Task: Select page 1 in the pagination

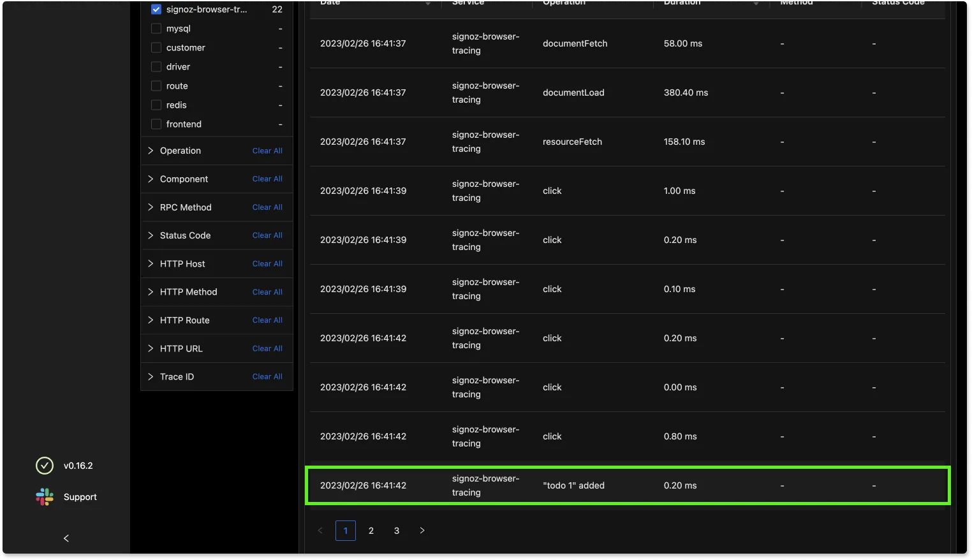Action: 346,531
